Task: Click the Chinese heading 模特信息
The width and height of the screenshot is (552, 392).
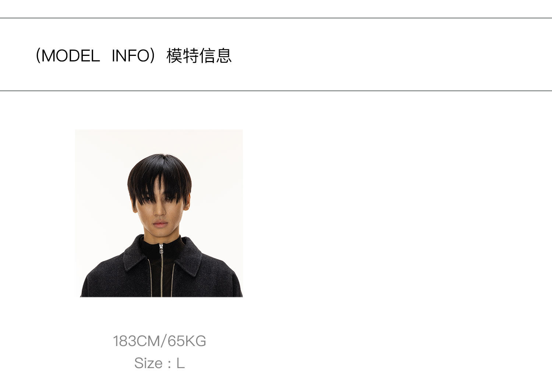Action: 199,56
